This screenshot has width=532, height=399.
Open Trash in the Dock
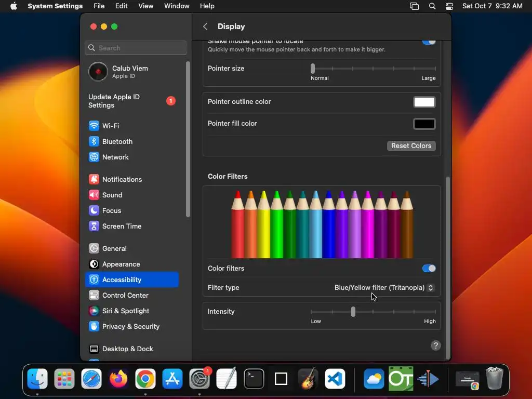pos(495,378)
